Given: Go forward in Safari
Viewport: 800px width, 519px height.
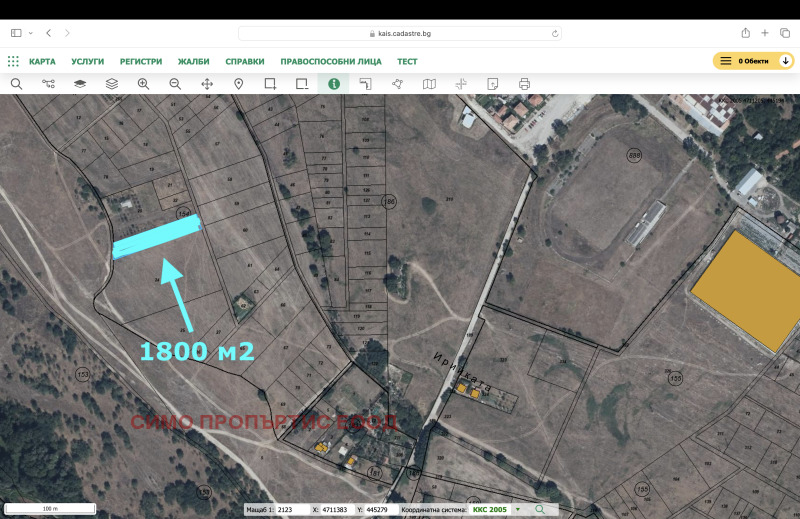Looking at the screenshot, I should [67, 33].
